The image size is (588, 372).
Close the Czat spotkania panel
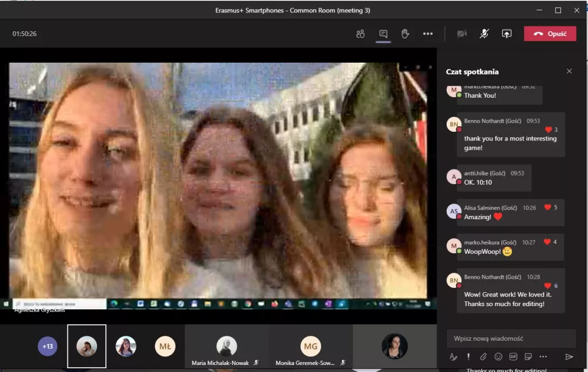pos(569,71)
